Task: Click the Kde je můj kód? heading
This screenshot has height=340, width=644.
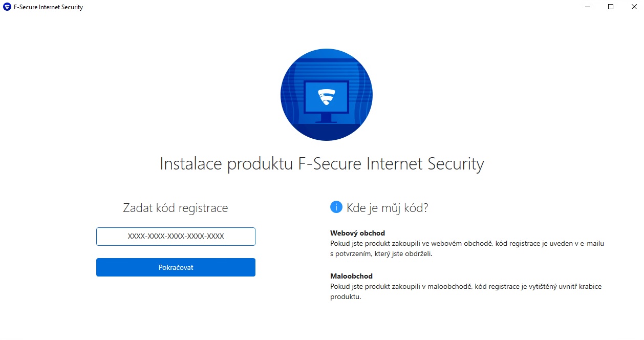Action: (388, 208)
